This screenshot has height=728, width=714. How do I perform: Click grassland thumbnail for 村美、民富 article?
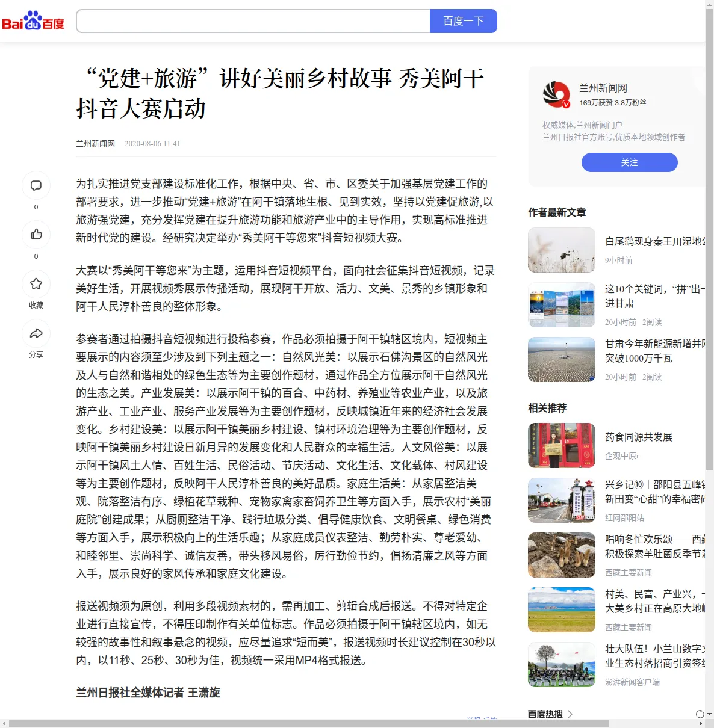562,610
